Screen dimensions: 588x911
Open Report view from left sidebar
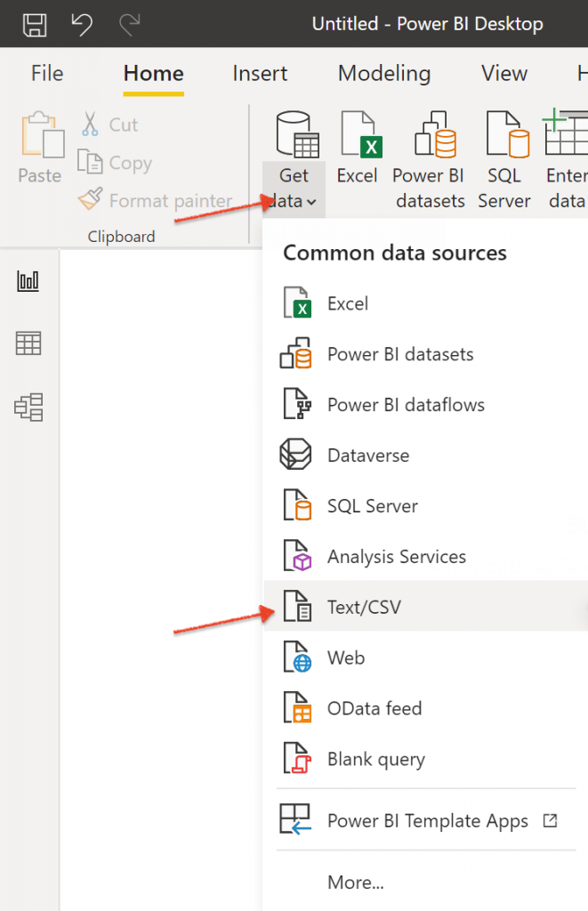(x=28, y=281)
